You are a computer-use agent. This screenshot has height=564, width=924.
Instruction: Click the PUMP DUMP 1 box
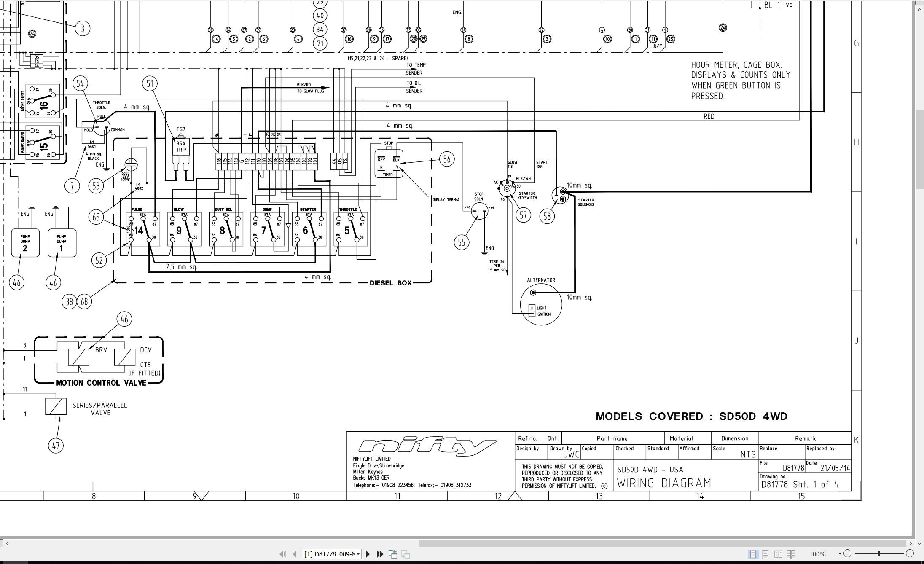(62, 243)
